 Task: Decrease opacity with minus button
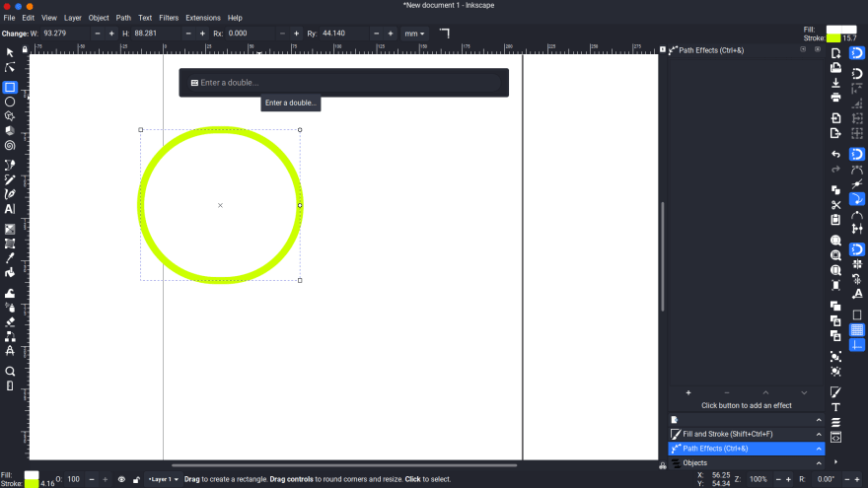tap(92, 480)
